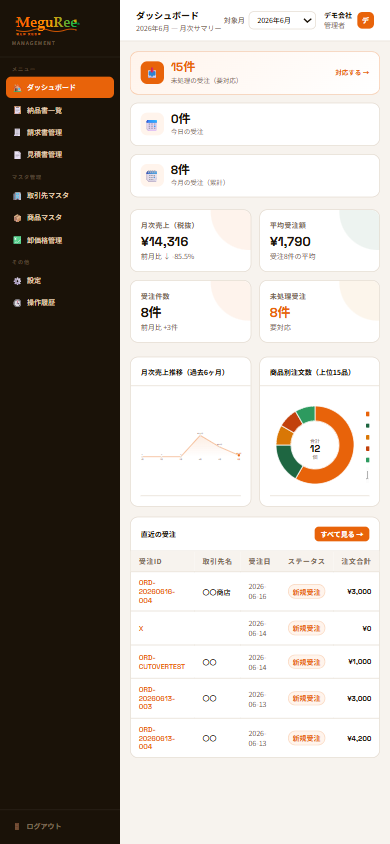
Task: Open the 対象月 2026年6月 dropdown
Action: (x=282, y=20)
